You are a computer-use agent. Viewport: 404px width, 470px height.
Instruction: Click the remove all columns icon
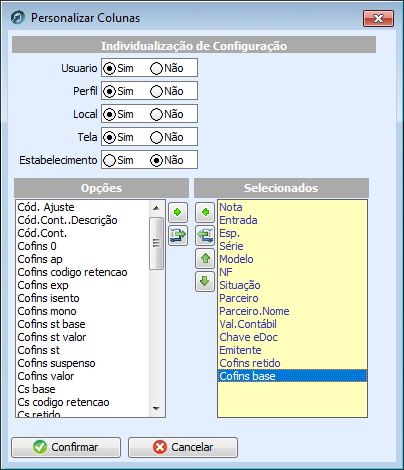coord(205,235)
